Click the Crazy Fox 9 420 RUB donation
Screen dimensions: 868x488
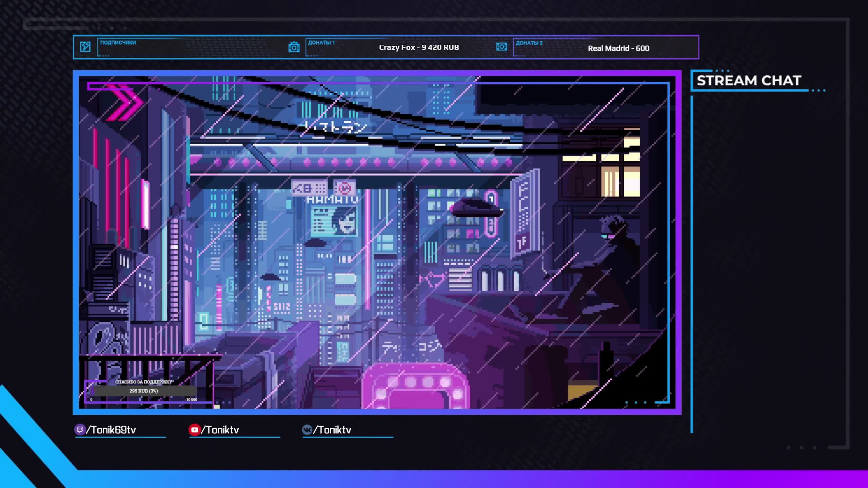(419, 47)
